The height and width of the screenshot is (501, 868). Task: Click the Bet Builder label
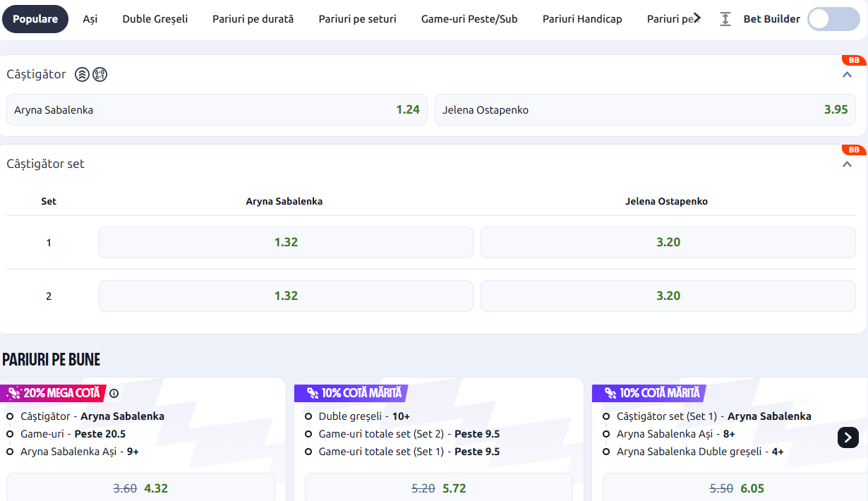772,19
